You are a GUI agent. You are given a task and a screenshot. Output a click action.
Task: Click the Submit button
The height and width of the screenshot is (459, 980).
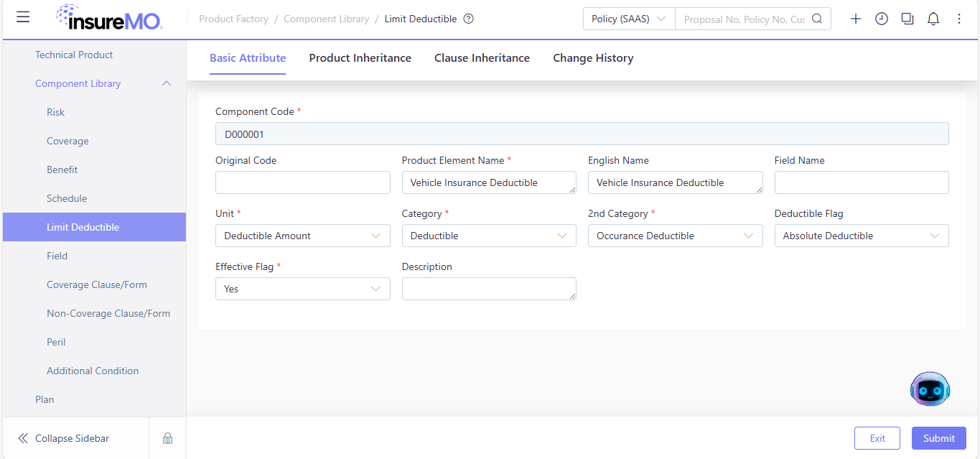tap(939, 438)
